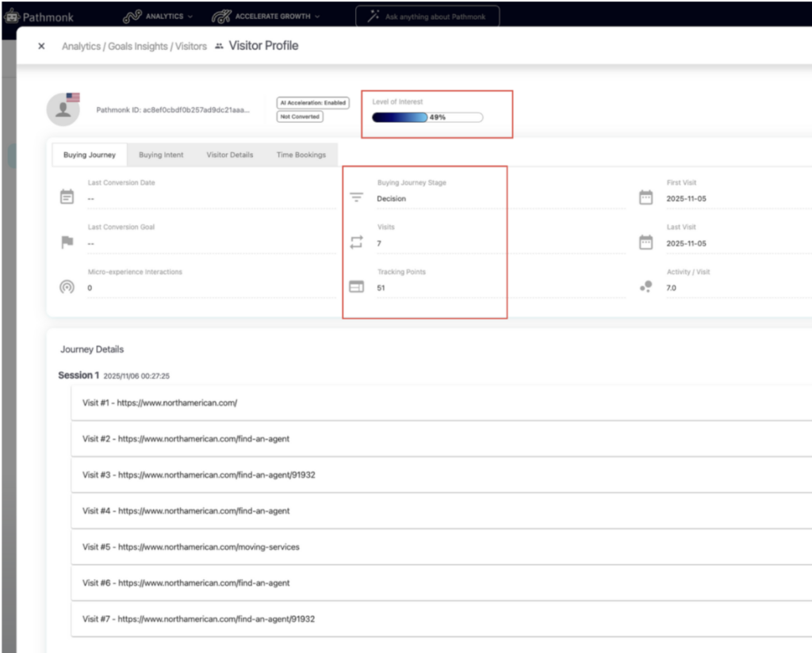The height and width of the screenshot is (653, 812).
Task: Open the Accelerate Growth dropdown menu
Action: click(266, 16)
